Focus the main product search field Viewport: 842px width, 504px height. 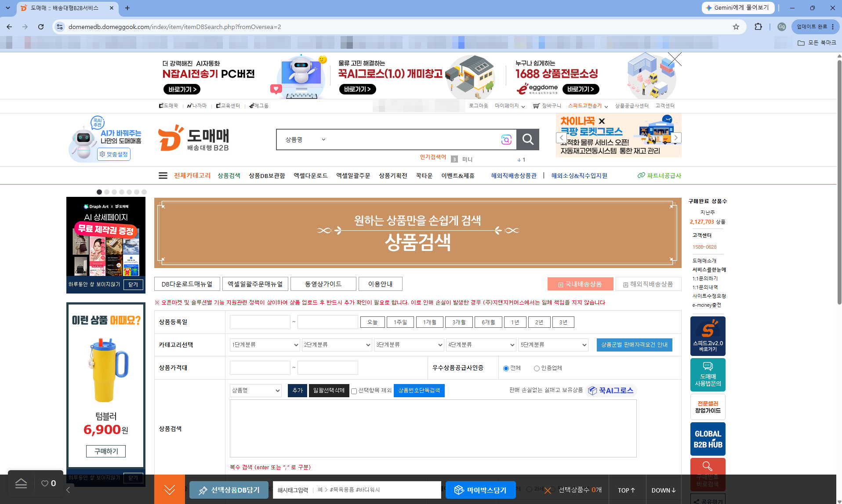(413, 139)
